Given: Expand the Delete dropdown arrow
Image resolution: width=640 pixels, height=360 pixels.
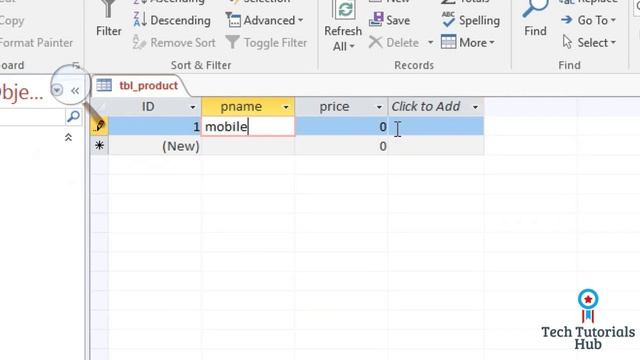Looking at the screenshot, I should (430, 42).
